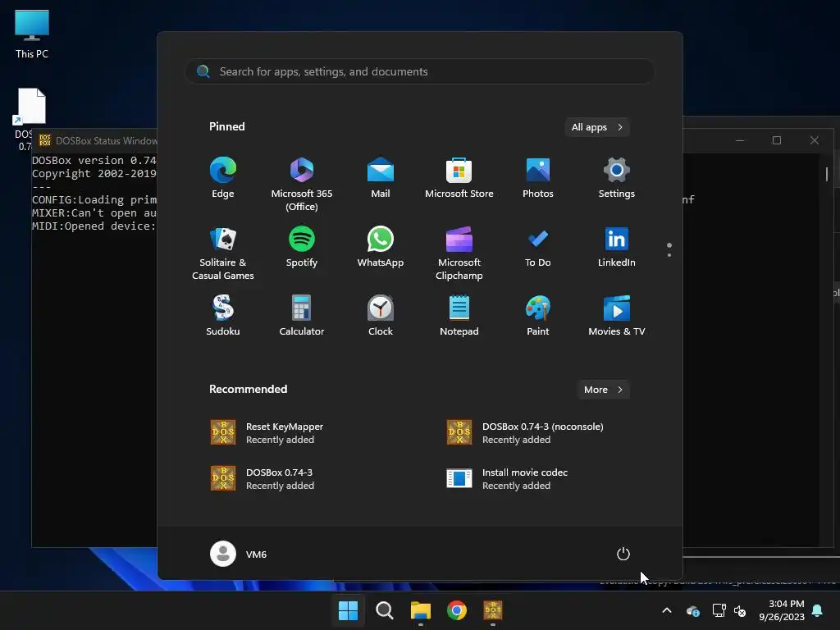Open File Explorer from taskbar
This screenshot has width=840, height=630.
click(x=421, y=610)
